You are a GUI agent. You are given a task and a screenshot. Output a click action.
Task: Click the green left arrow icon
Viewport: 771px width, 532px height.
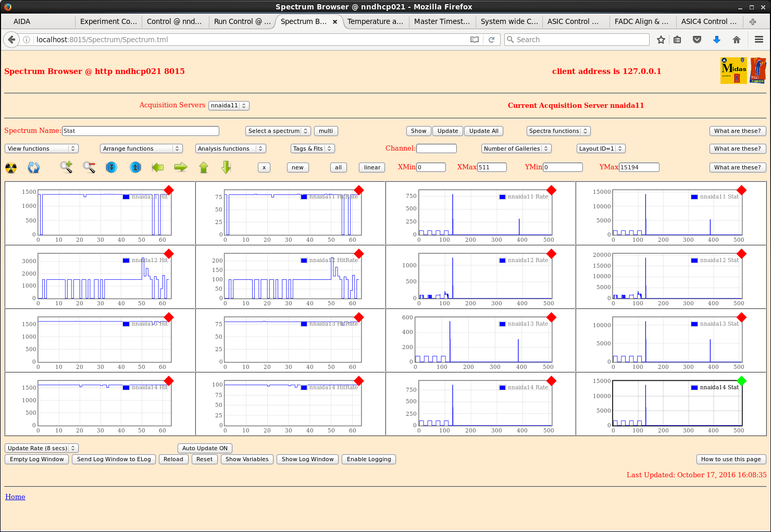click(158, 167)
